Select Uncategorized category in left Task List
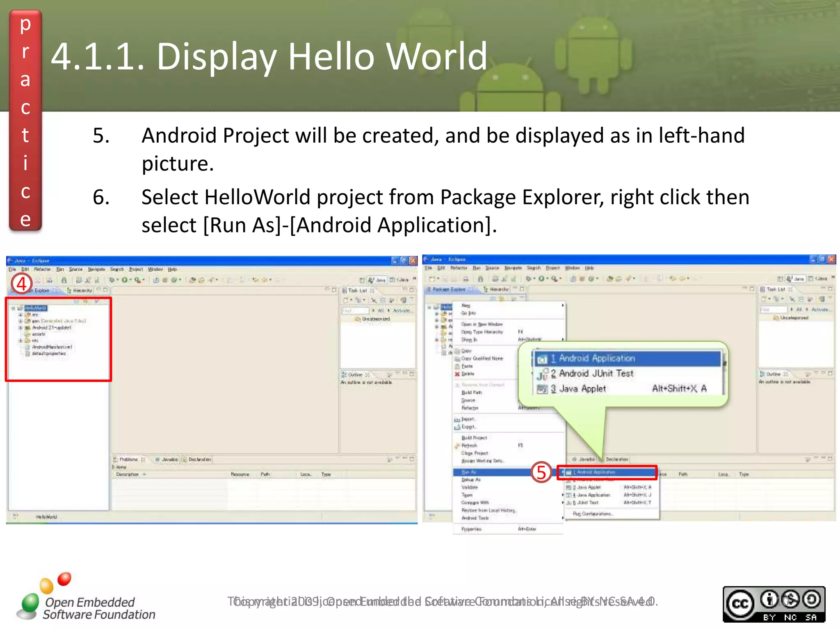840x630 pixels. point(373,319)
